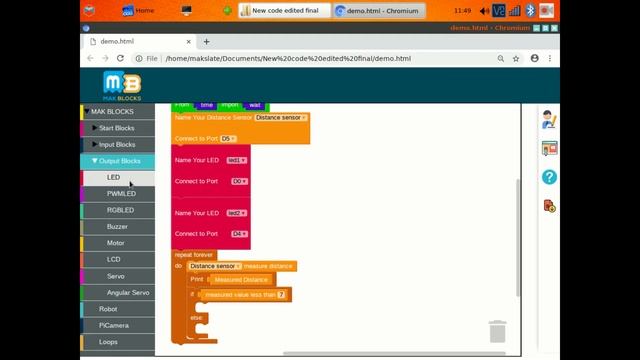640x360 pixels.
Task: Open the D4 port dropdown
Action: (x=239, y=234)
